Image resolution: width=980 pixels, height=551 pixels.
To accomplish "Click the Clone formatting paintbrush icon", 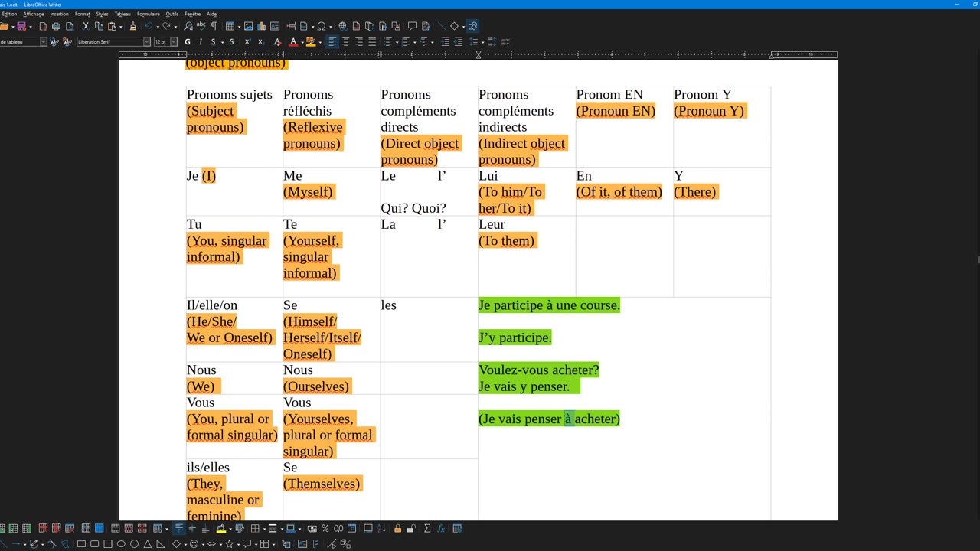I will tap(132, 27).
